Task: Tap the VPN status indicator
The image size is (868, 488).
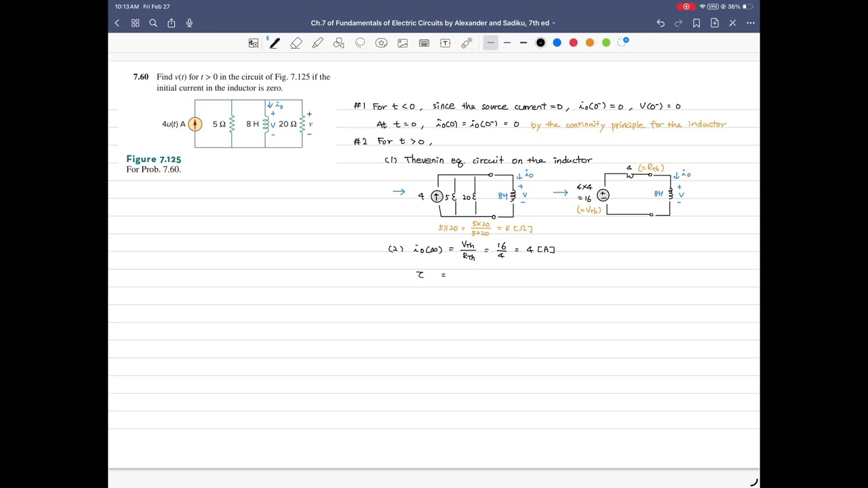Action: point(713,7)
